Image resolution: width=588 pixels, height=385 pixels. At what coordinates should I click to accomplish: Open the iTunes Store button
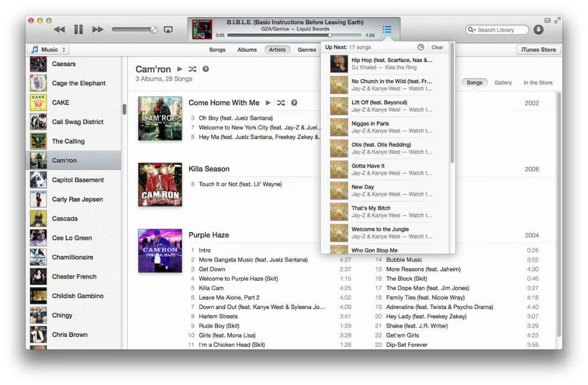(538, 50)
